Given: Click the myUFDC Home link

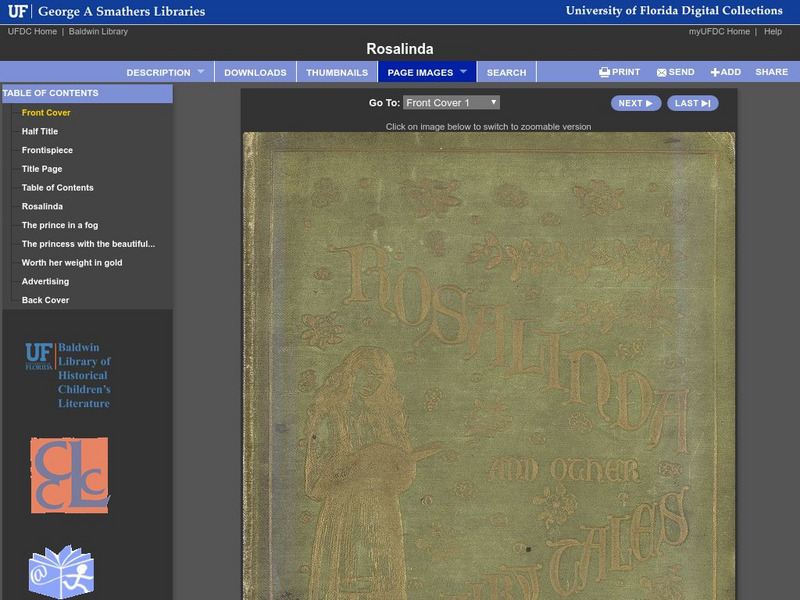Looking at the screenshot, I should click(719, 32).
